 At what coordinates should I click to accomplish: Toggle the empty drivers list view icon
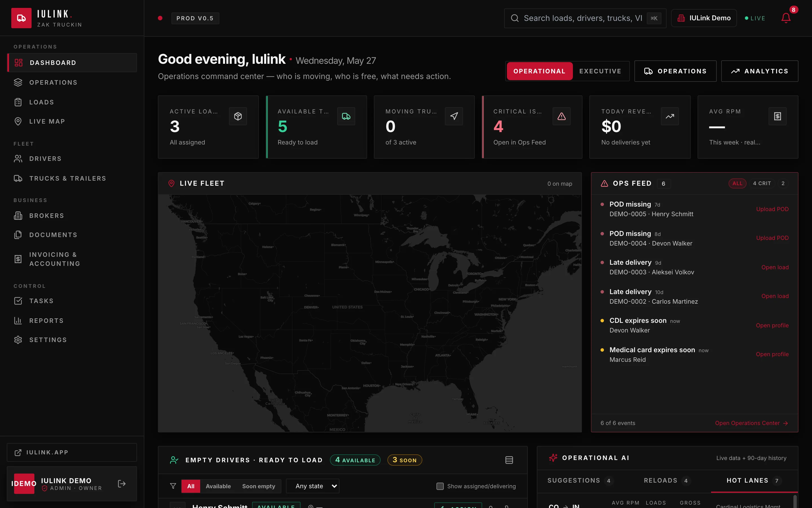(509, 460)
